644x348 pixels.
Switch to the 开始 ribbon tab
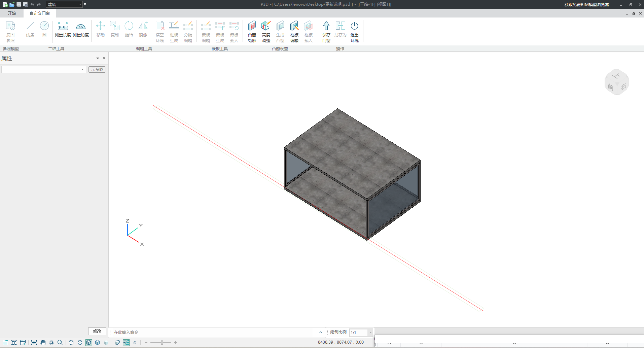click(12, 13)
